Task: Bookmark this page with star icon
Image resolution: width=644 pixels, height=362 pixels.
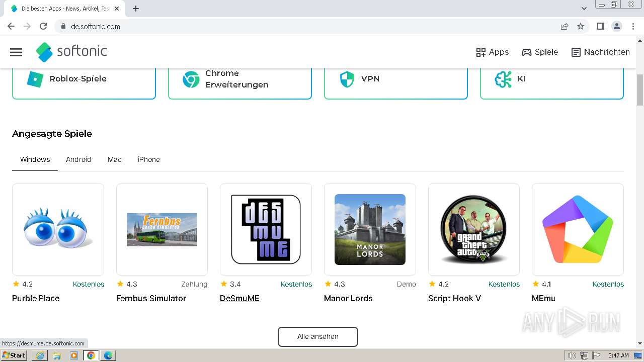Action: (581, 26)
